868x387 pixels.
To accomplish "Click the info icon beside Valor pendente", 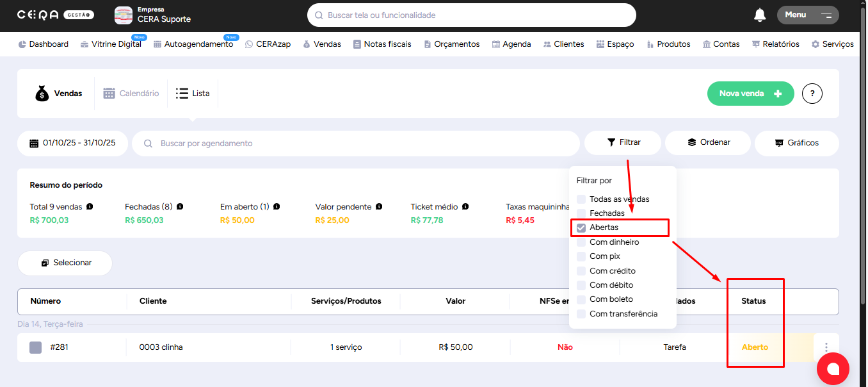I will coord(379,207).
